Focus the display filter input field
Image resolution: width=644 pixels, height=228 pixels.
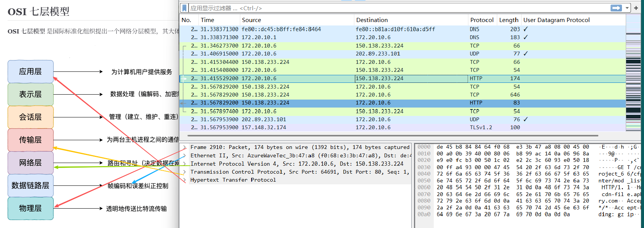pos(399,8)
